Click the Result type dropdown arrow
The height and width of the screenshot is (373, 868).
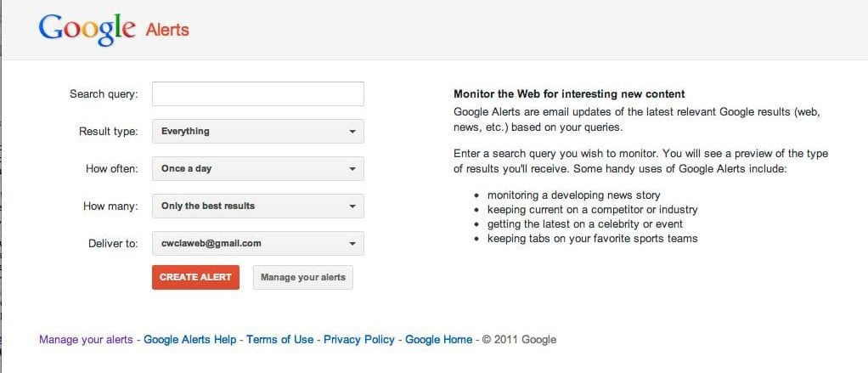point(352,132)
